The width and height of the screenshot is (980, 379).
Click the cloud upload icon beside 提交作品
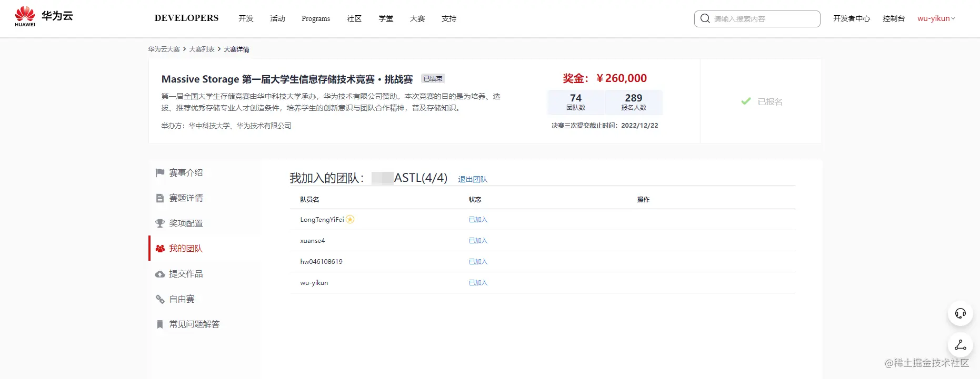160,274
